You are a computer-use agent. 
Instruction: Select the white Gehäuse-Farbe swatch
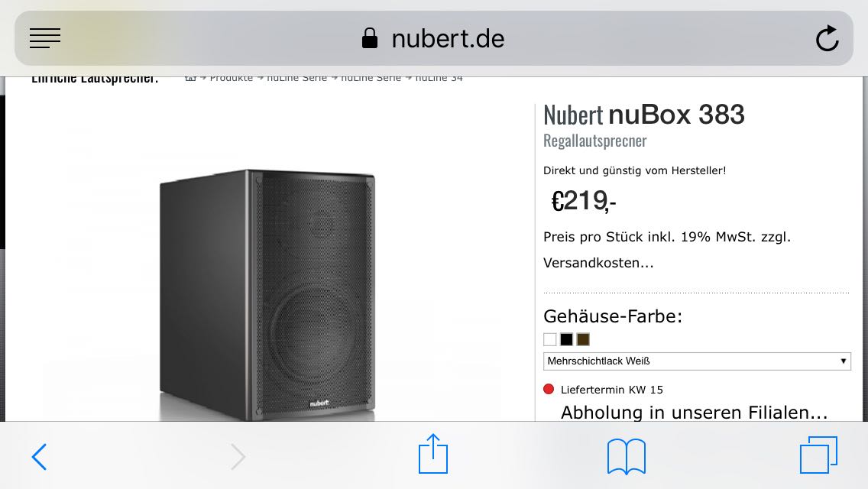[x=550, y=339]
